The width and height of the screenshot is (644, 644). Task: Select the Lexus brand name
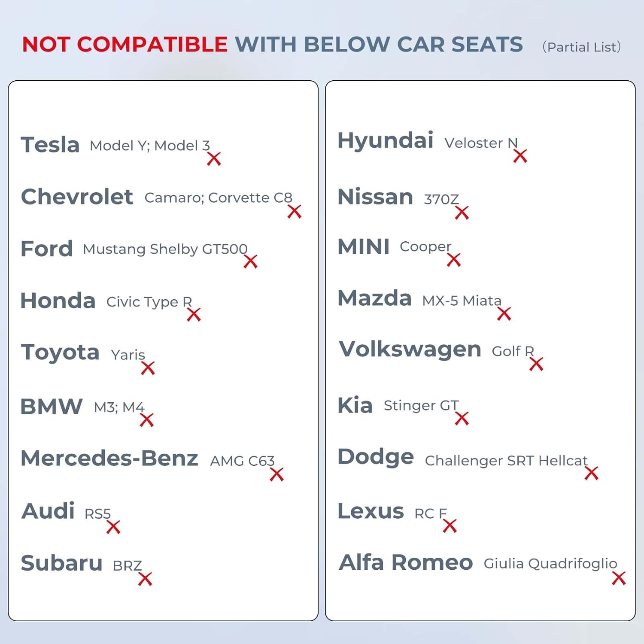pos(371,511)
